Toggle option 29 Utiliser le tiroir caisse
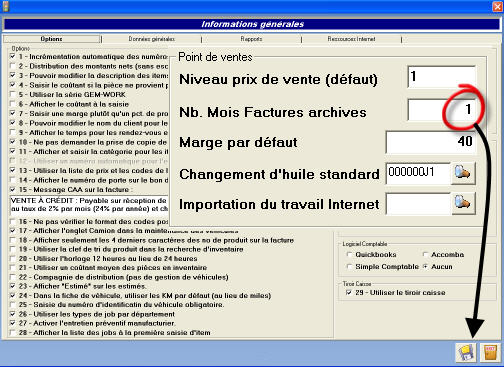 (349, 293)
